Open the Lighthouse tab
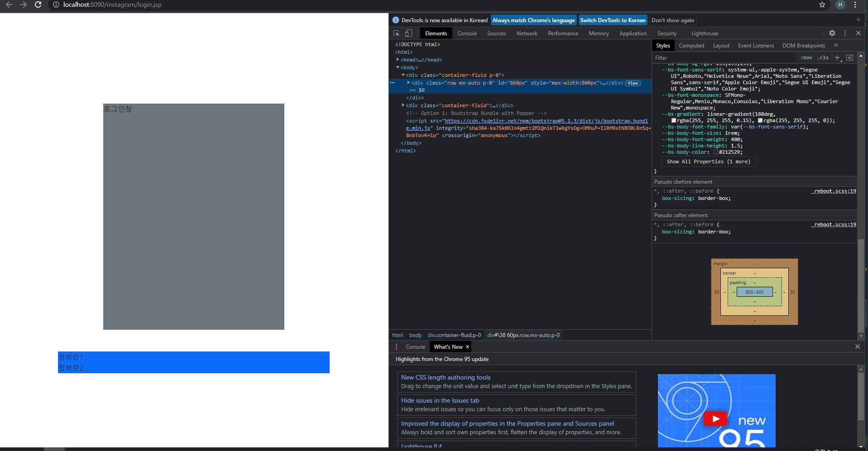This screenshot has height=451, width=868. point(705,33)
